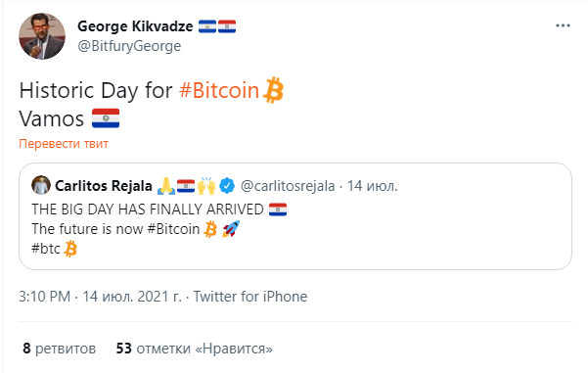Click the rocket emoji in quoted tweet
This screenshot has width=588, height=373.
coord(231,228)
